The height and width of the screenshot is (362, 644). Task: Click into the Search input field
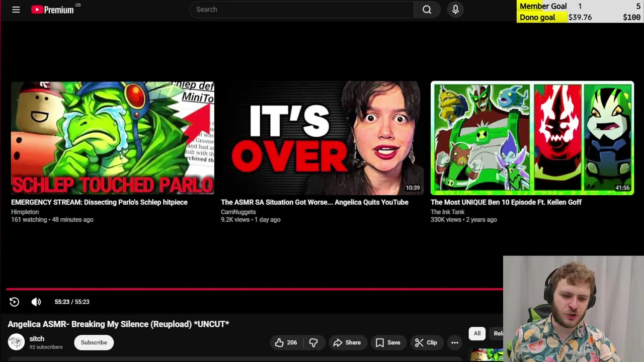pyautogui.click(x=302, y=10)
